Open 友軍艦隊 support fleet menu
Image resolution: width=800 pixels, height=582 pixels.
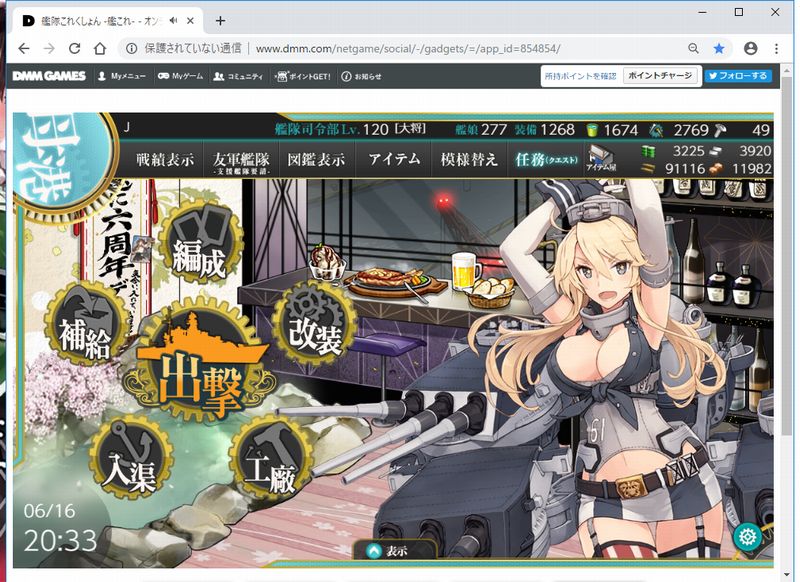pos(241,162)
